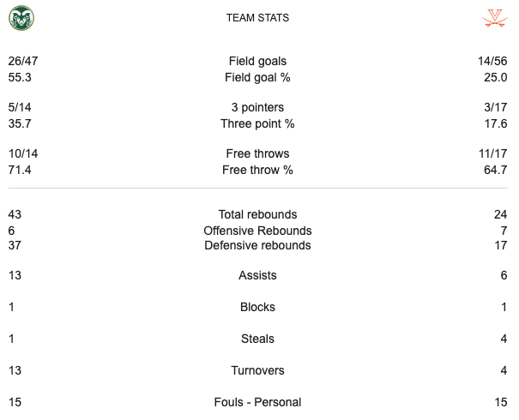This screenshot has height=420, width=519.
Task: Select the Field goals row label
Action: 257,62
